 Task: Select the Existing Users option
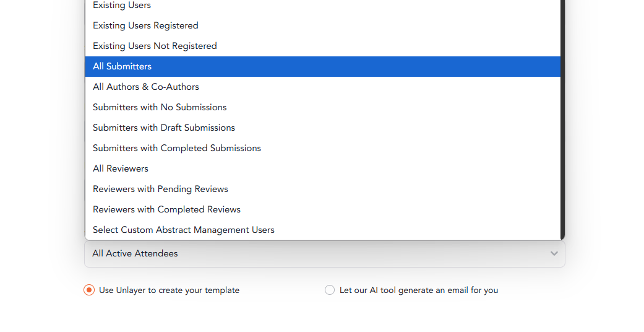(322, 6)
